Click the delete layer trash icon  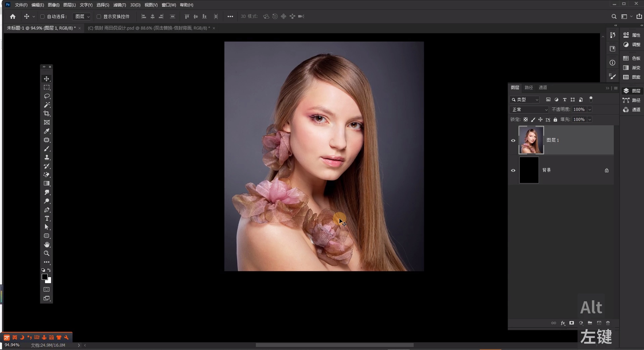coord(608,323)
